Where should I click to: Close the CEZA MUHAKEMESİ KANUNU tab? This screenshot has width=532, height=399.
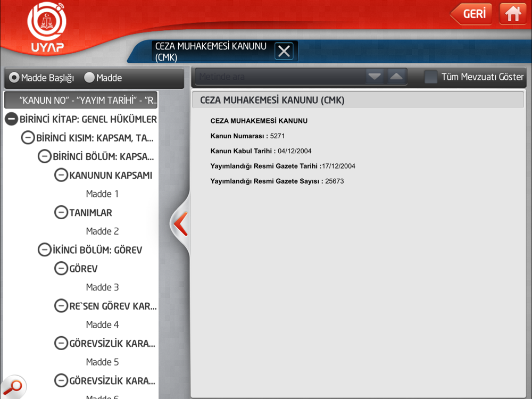pyautogui.click(x=284, y=51)
